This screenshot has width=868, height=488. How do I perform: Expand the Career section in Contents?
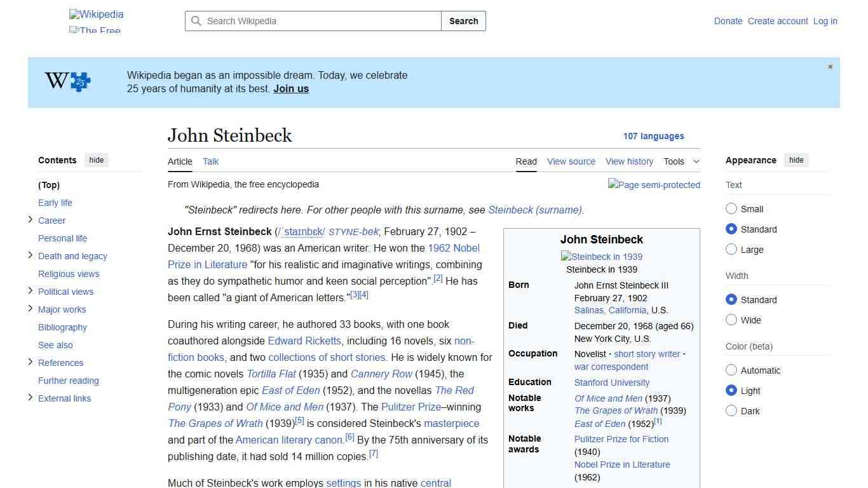[30, 219]
